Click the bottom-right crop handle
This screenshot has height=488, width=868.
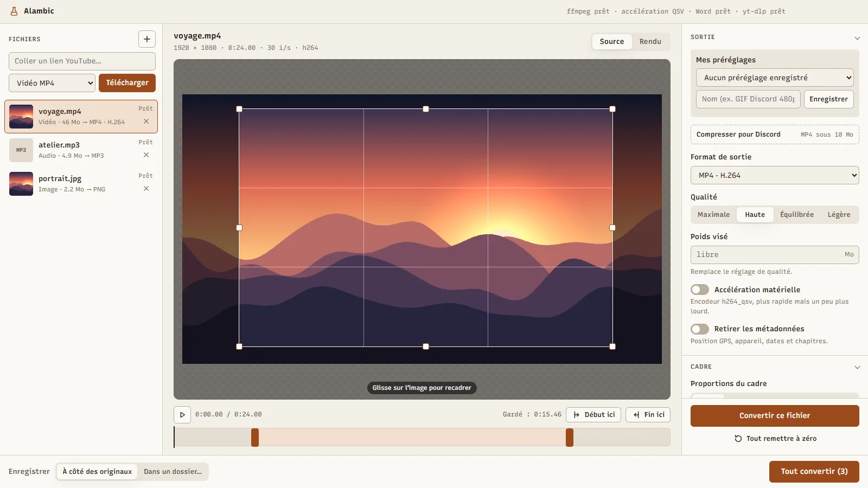612,346
